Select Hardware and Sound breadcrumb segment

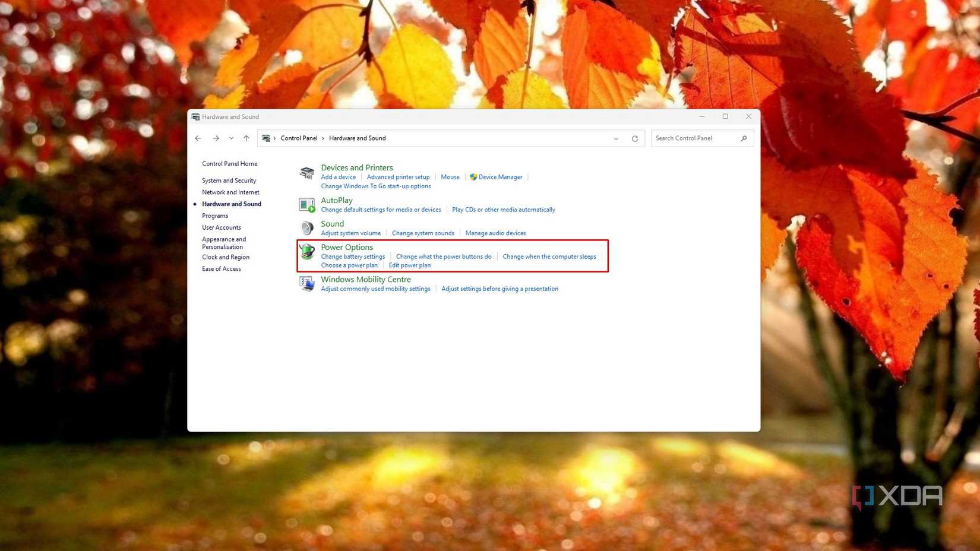pyautogui.click(x=357, y=138)
